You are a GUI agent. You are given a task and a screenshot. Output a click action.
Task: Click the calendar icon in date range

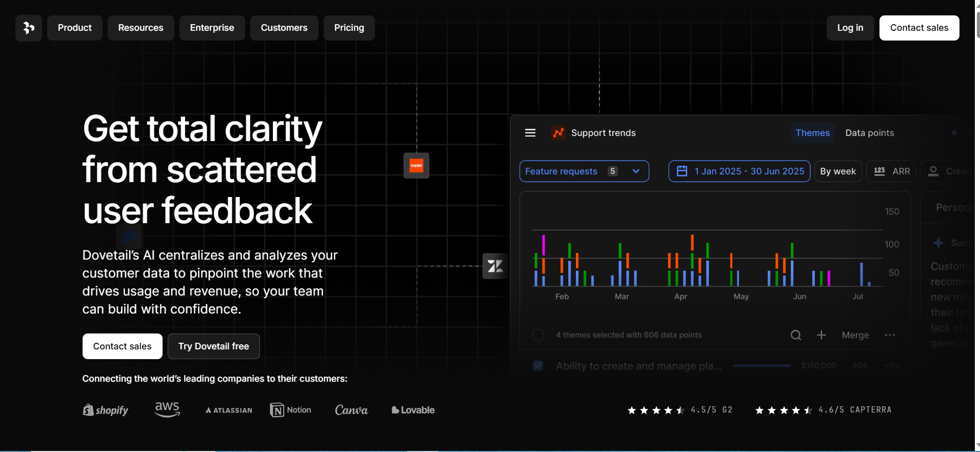[x=682, y=171]
